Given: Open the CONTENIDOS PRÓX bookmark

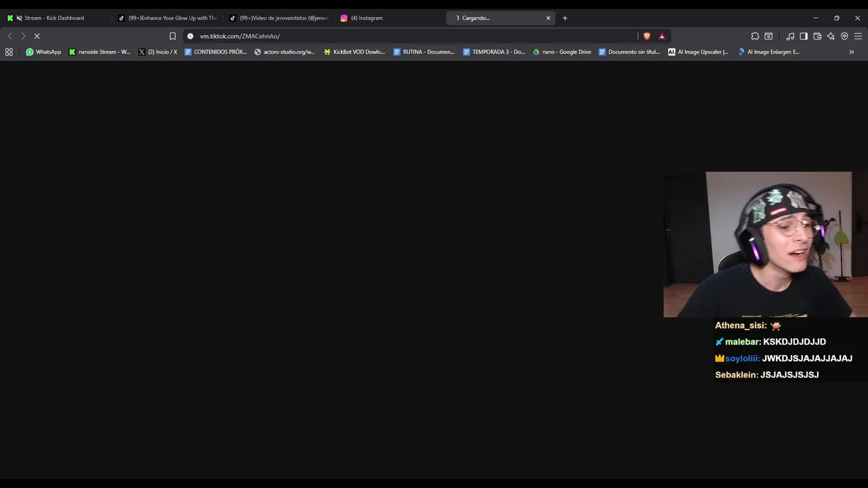Looking at the screenshot, I should (216, 52).
